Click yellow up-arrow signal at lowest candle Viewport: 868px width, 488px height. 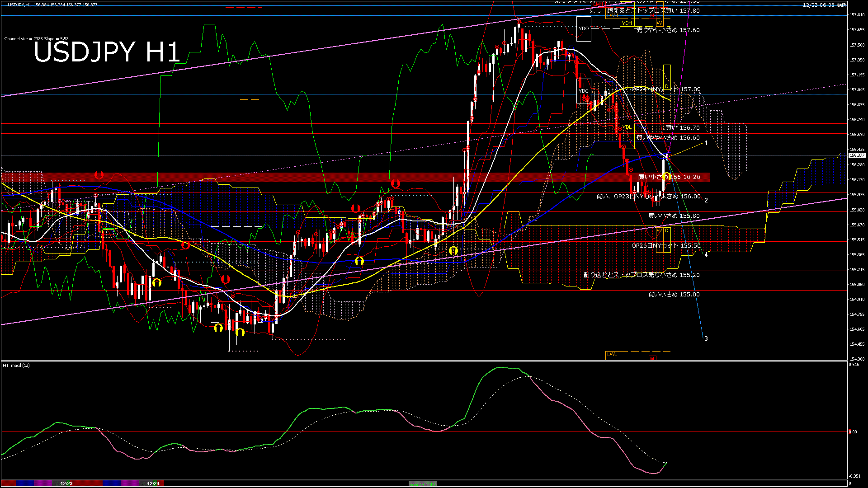[x=240, y=333]
